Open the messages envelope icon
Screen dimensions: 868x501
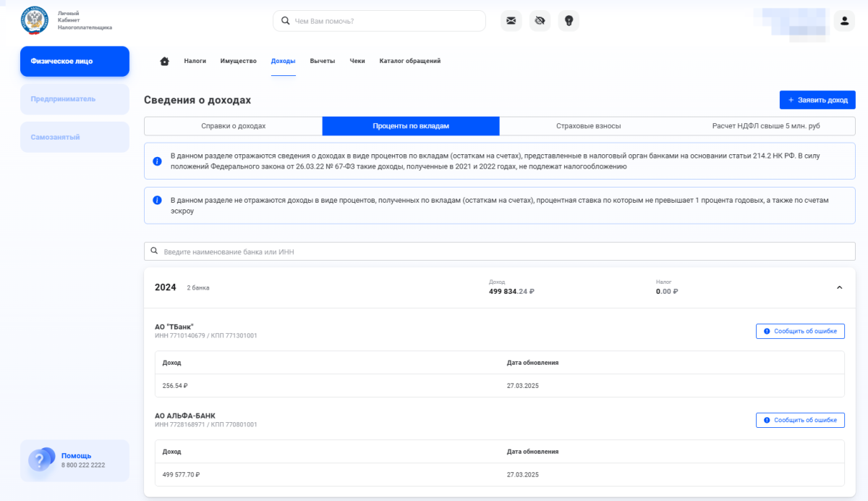click(511, 21)
